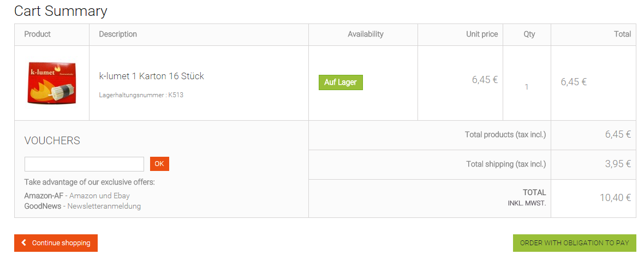Click the 10,40 € grand total amount
This screenshot has height=266, width=644.
coord(615,198)
